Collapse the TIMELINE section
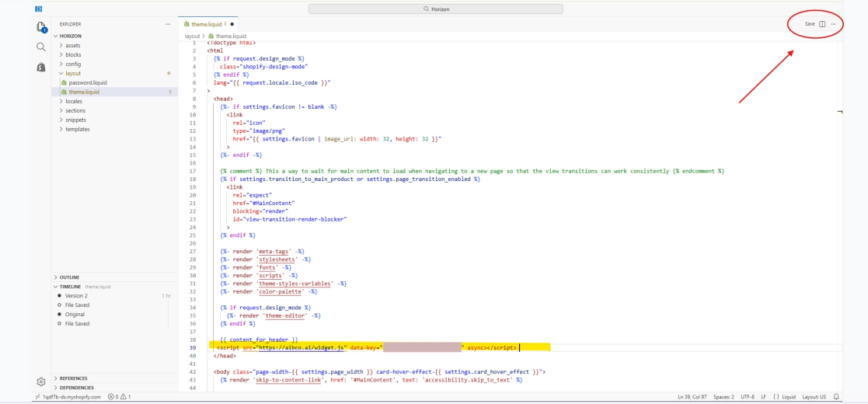This screenshot has height=404, width=868. 70,287
